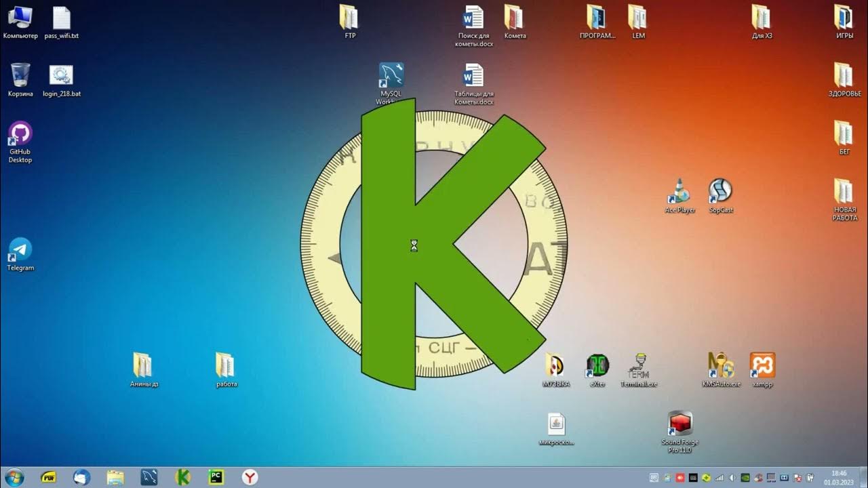Open Thunderbird from the taskbar
Viewport: 868px width, 488px height.
(82, 477)
